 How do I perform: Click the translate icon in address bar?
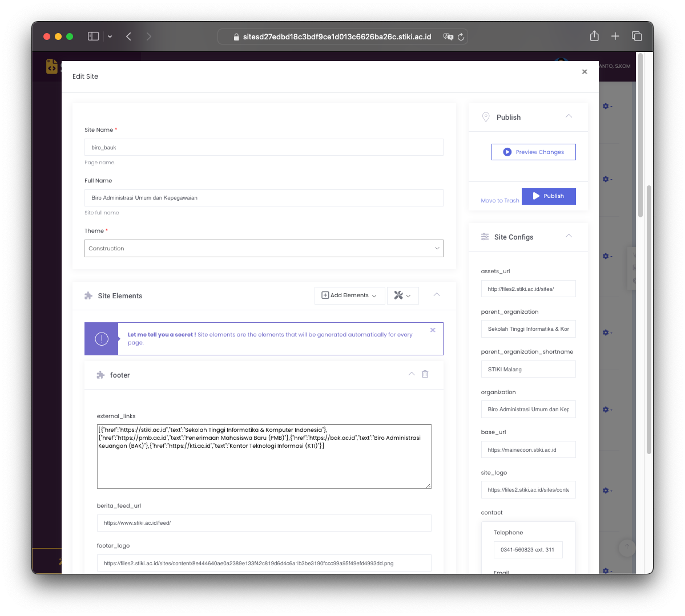[448, 37]
